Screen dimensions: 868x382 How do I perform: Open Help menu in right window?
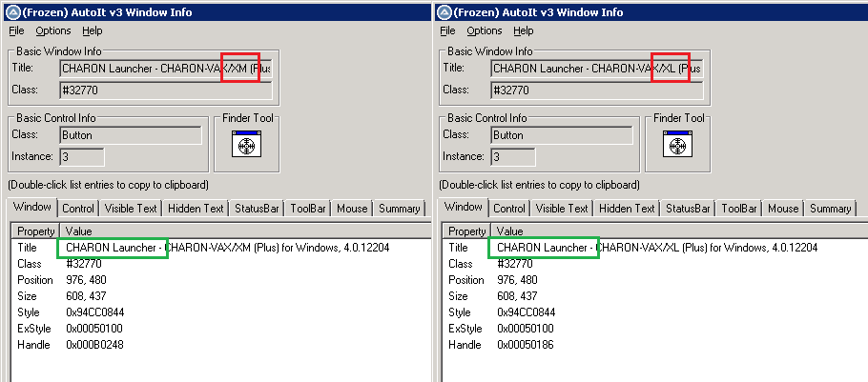[x=524, y=30]
